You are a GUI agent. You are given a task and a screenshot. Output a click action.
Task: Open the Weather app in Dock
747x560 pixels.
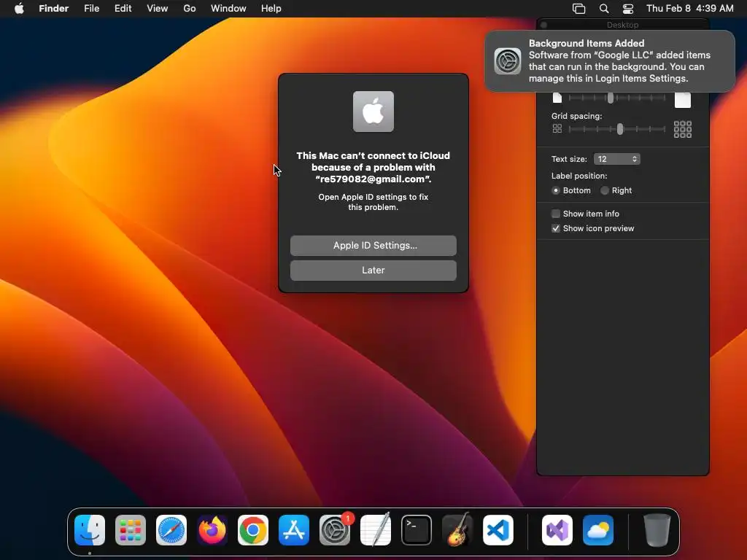[598, 530]
